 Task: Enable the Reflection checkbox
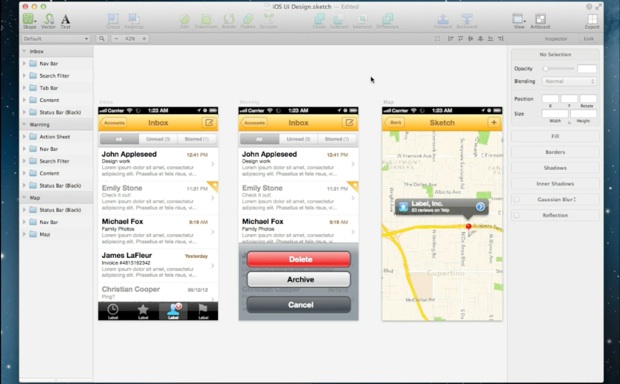516,215
